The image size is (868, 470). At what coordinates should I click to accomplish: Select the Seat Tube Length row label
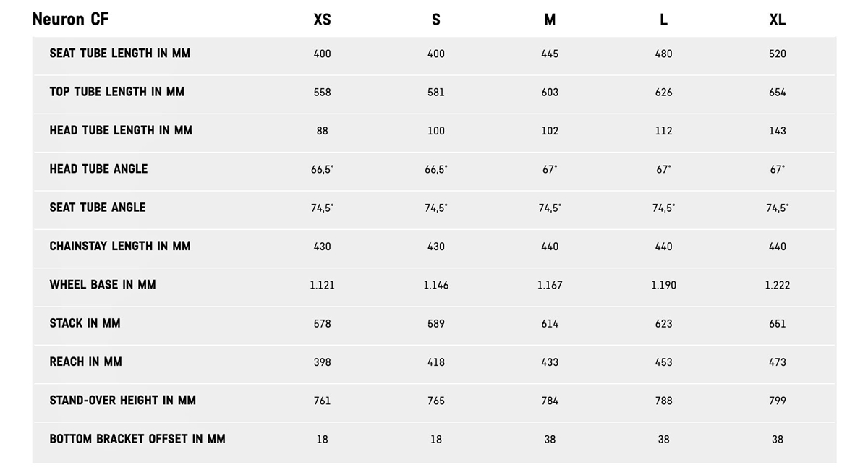pos(120,54)
